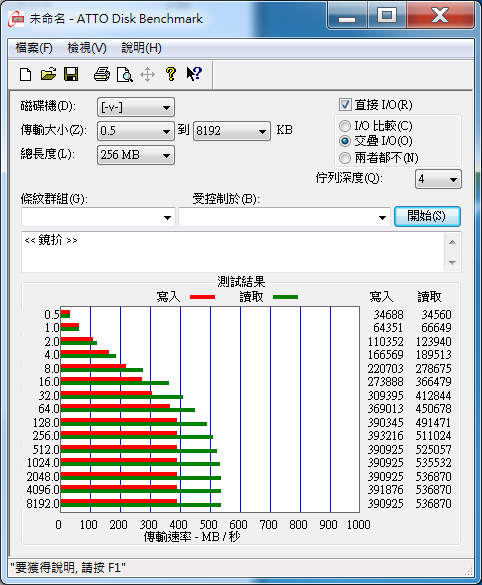Select the 交疊 I/O(O) radio button
Viewport: 482px width, 585px height.
345,141
